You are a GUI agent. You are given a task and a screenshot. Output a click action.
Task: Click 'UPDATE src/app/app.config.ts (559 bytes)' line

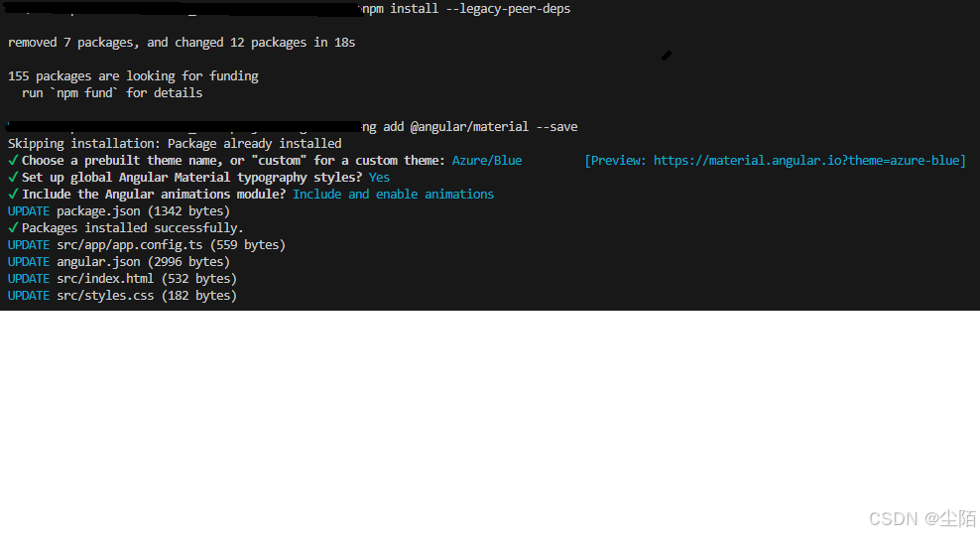(x=146, y=245)
